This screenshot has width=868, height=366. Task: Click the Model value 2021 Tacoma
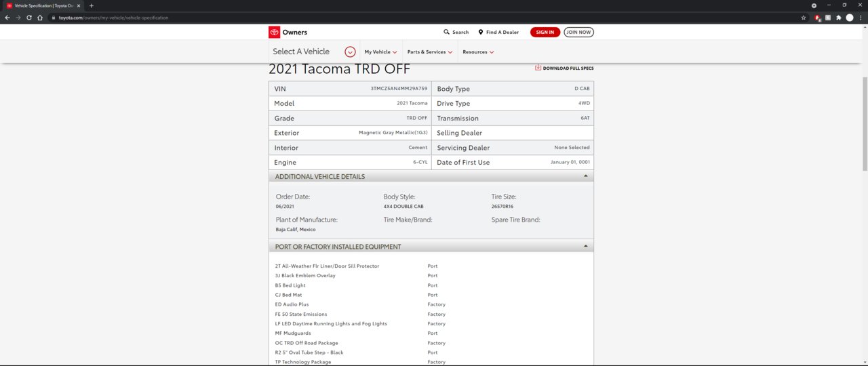click(x=412, y=103)
